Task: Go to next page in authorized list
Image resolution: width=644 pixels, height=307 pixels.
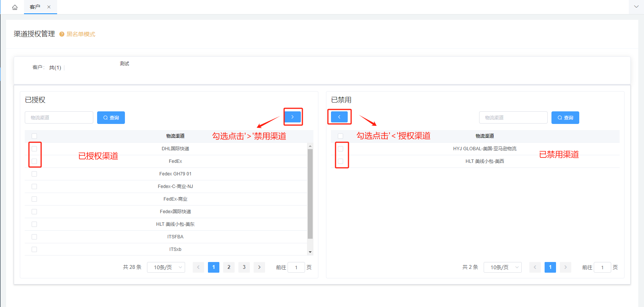Action: pyautogui.click(x=259, y=267)
